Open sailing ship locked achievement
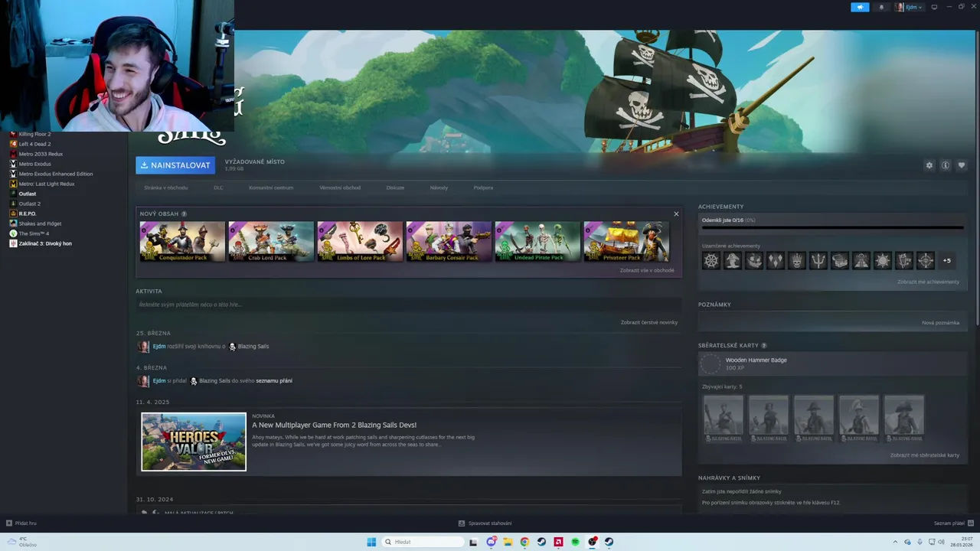This screenshot has width=980, height=551. tap(754, 261)
